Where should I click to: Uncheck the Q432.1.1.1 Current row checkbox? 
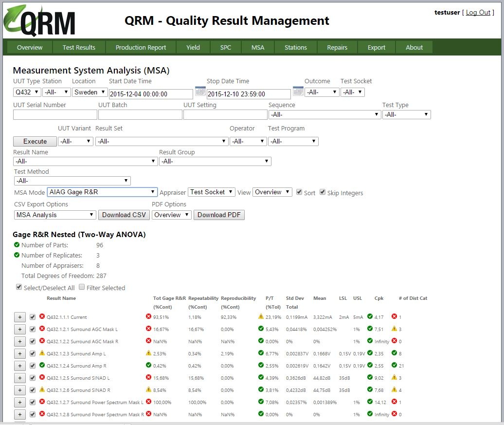[x=33, y=317]
